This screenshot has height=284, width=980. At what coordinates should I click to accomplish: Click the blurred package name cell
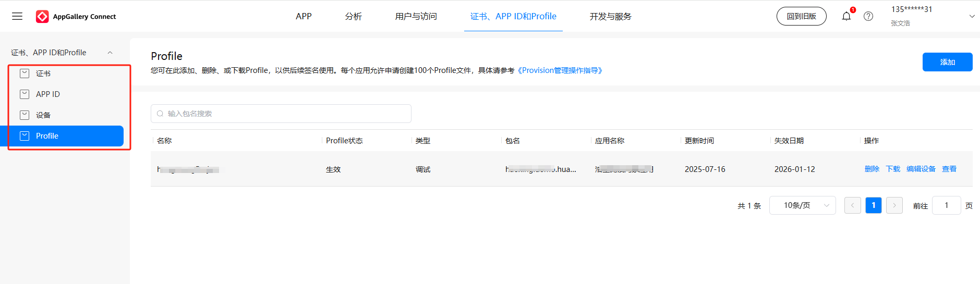541,169
